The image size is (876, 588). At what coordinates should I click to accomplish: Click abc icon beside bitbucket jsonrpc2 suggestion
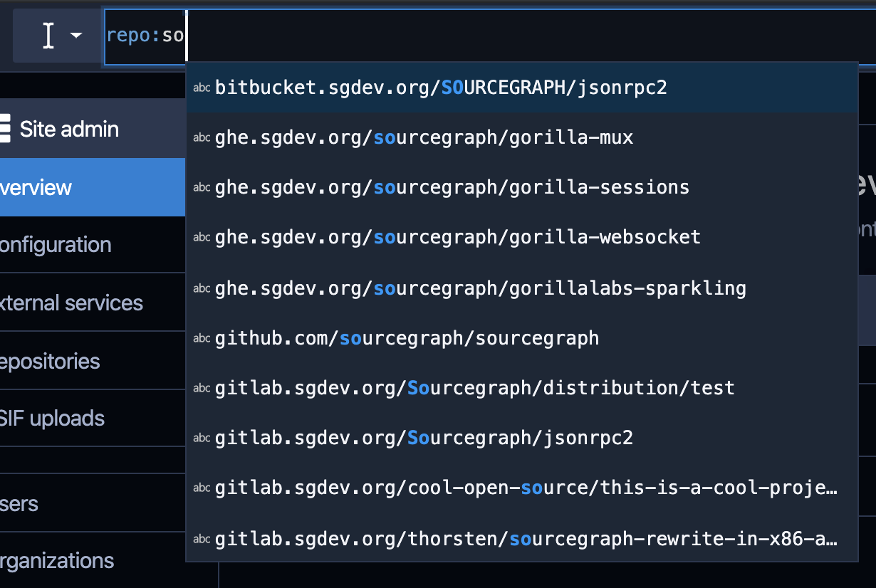point(202,88)
